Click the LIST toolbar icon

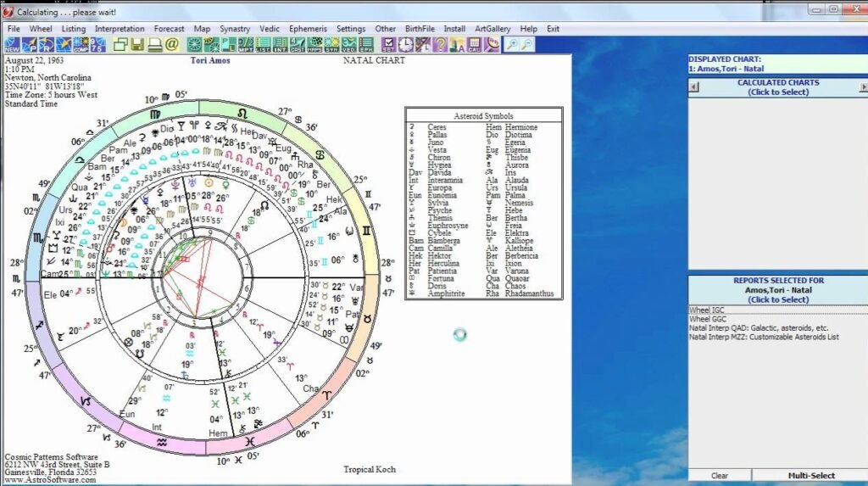point(263,45)
